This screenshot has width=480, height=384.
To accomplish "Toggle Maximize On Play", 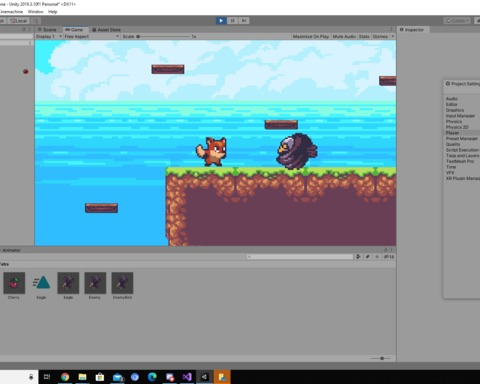I will click(x=311, y=36).
